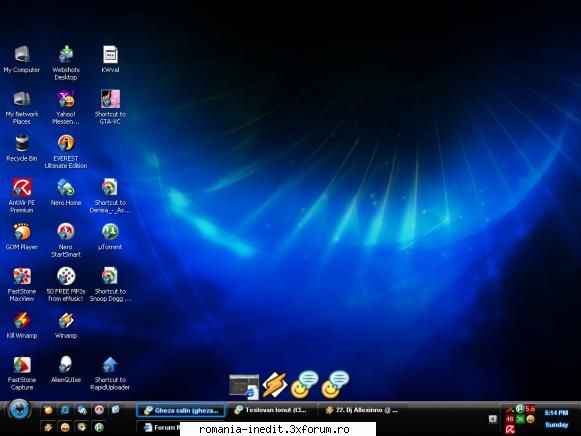Switch to the Gheza calin chat window
The width and height of the screenshot is (581, 436).
coord(181,410)
